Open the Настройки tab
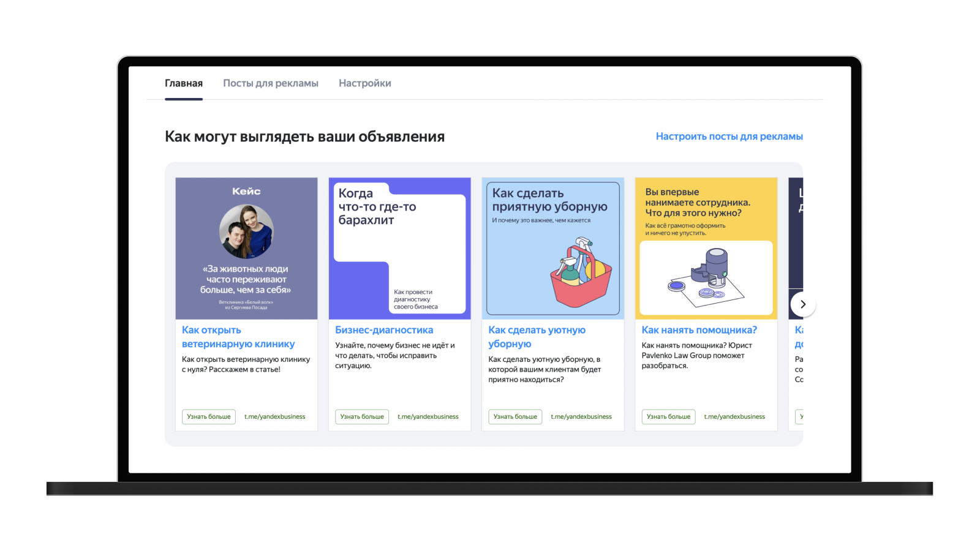The width and height of the screenshot is (980, 551). (365, 83)
